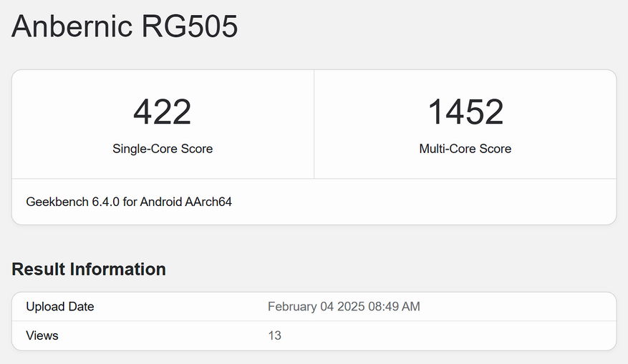Click the "Views" row label
The height and width of the screenshot is (364, 628).
tap(42, 335)
